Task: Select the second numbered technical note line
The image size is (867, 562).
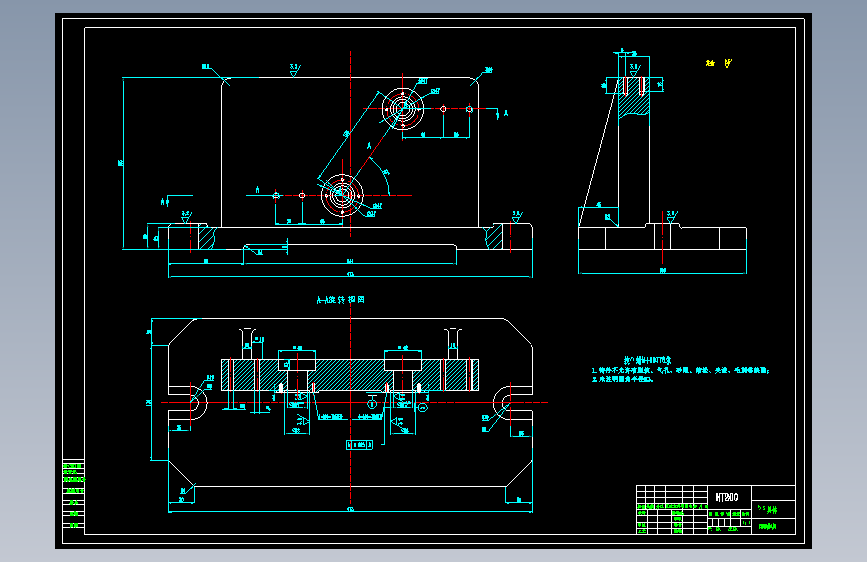Action: coord(623,379)
